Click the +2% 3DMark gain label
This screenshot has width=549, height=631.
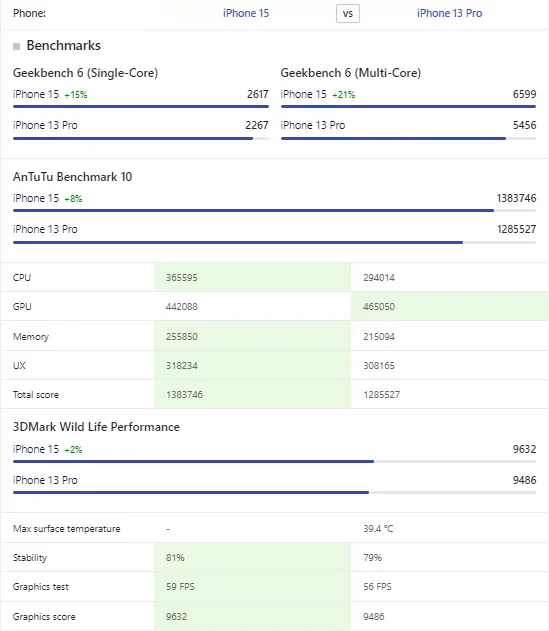click(73, 450)
